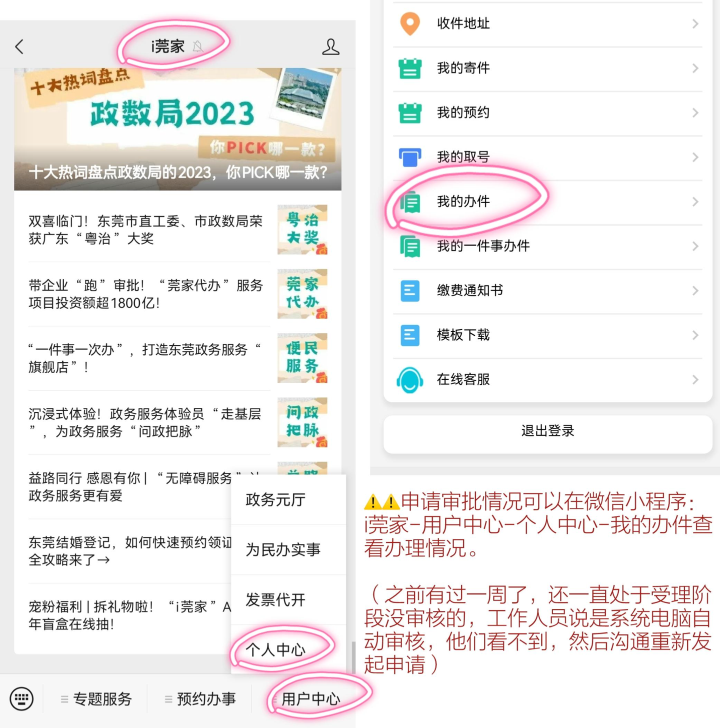Image resolution: width=720 pixels, height=728 pixels.
Task: Switch to keyboard input icon
Action: click(x=21, y=698)
